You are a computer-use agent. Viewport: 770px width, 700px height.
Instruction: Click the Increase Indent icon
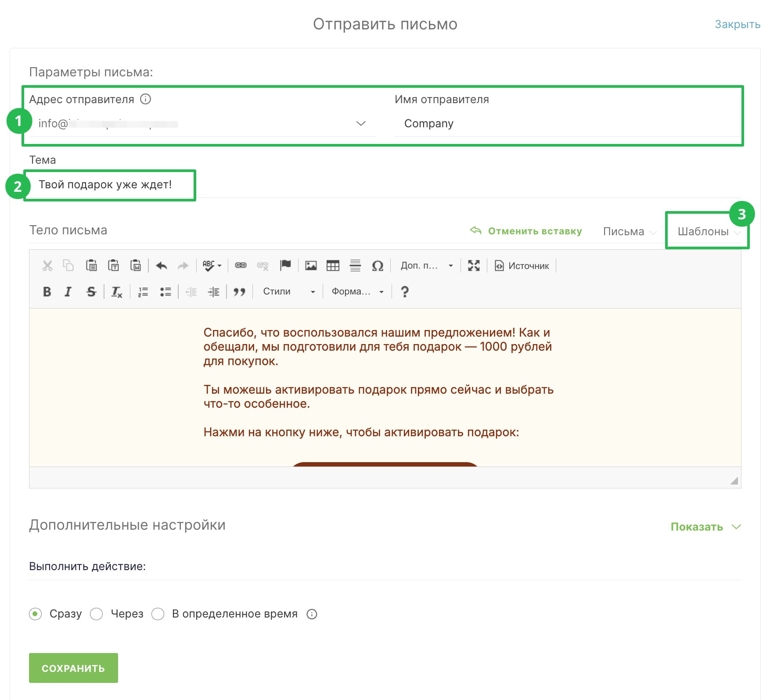tap(214, 292)
